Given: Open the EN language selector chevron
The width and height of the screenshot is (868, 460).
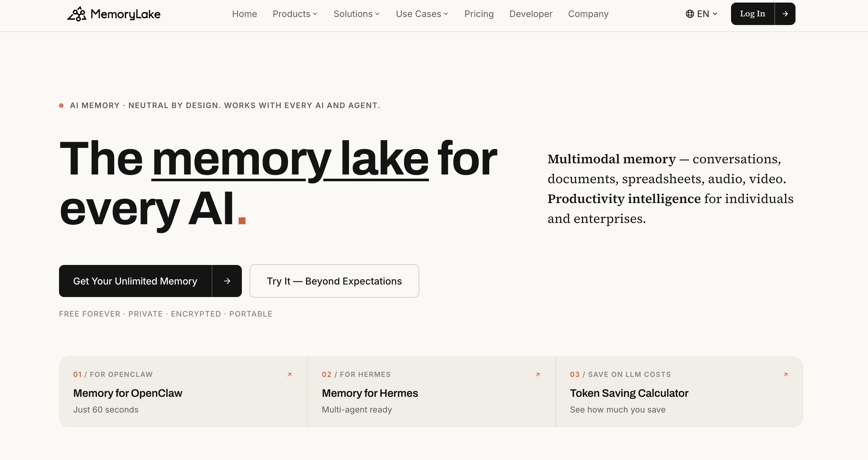Looking at the screenshot, I should 715,14.
